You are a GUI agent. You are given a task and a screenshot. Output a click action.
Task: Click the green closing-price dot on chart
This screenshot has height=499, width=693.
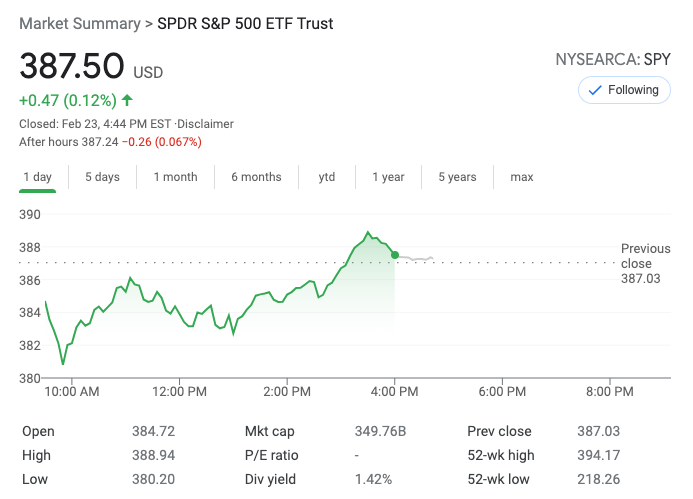tap(395, 256)
